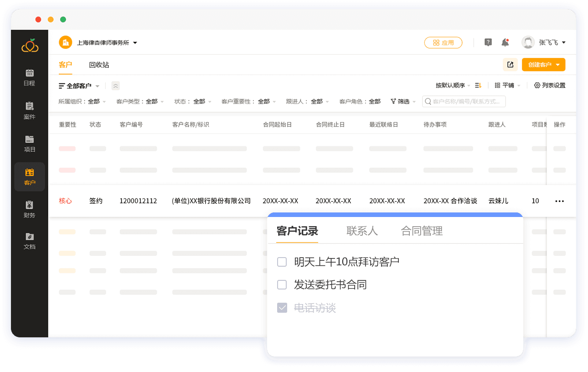Select the 联系人 tab in the popup

click(362, 231)
